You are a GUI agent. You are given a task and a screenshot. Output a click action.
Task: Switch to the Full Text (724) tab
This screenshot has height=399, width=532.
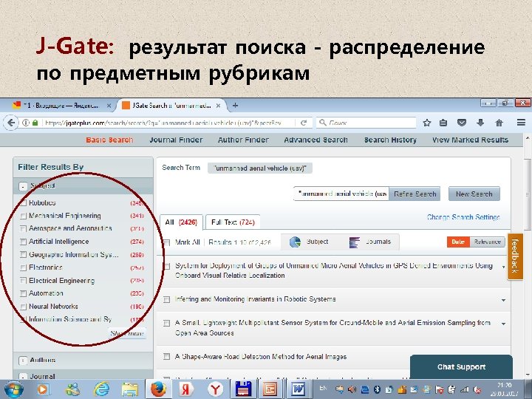[233, 222]
